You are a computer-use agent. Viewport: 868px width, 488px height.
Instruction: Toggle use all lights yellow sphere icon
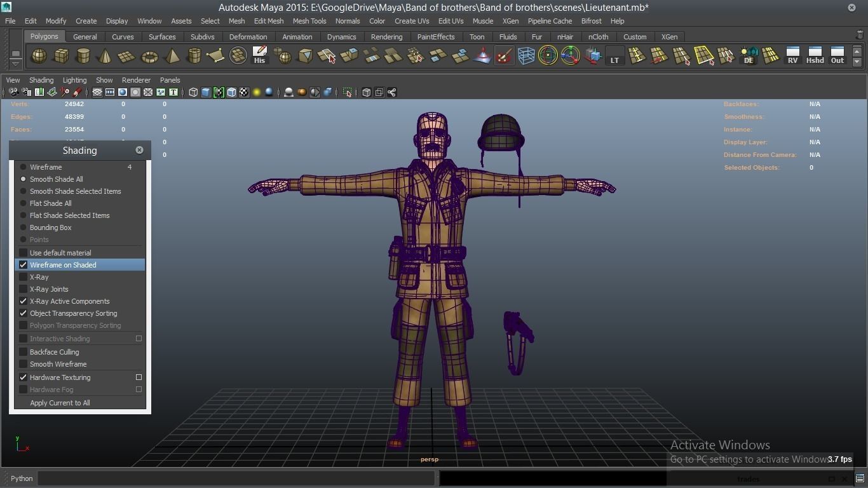click(257, 92)
